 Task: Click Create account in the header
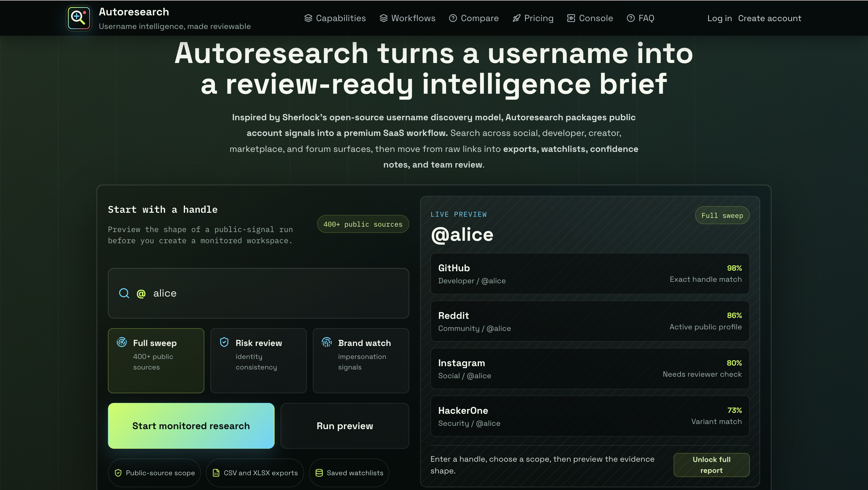click(x=770, y=18)
